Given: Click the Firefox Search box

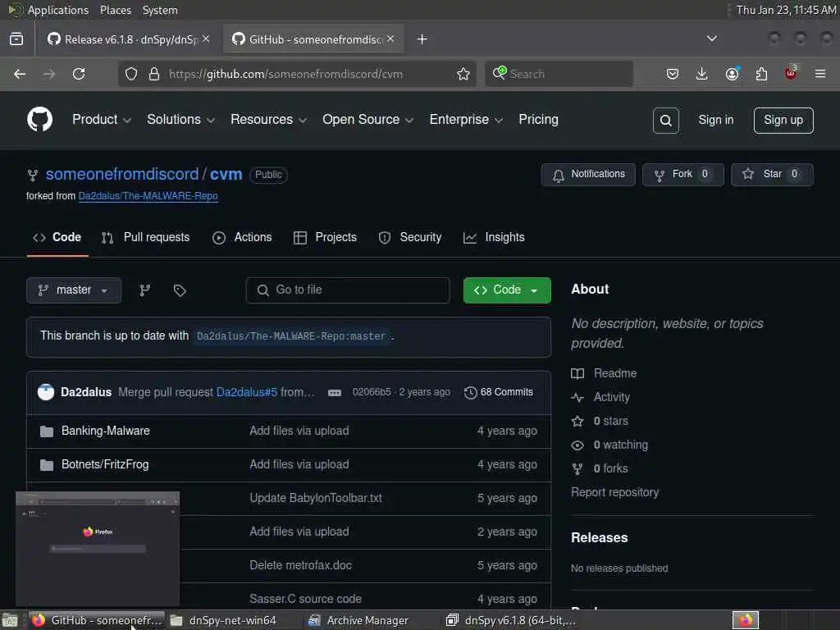Looking at the screenshot, I should [x=559, y=74].
